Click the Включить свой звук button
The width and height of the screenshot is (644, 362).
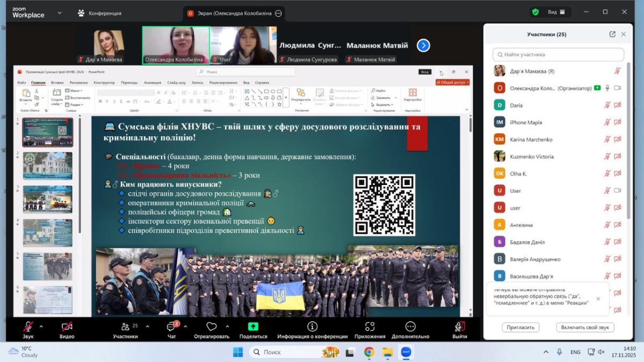[x=585, y=327]
